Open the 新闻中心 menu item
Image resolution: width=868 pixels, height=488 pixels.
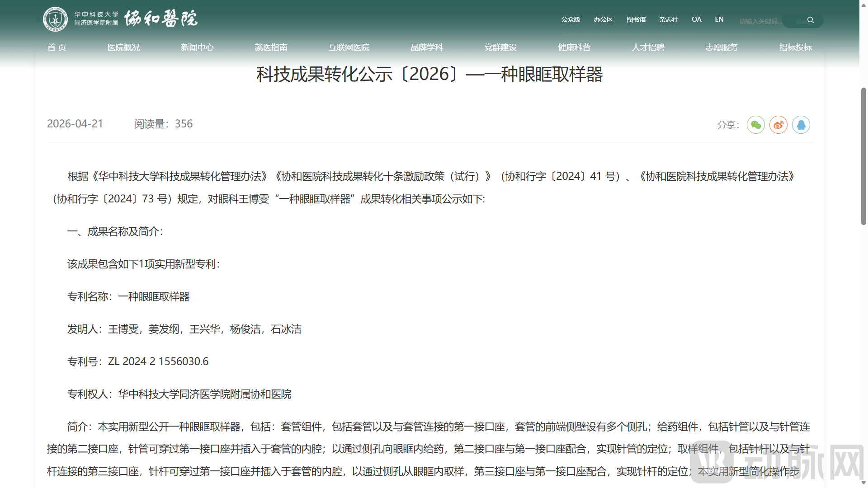click(197, 47)
